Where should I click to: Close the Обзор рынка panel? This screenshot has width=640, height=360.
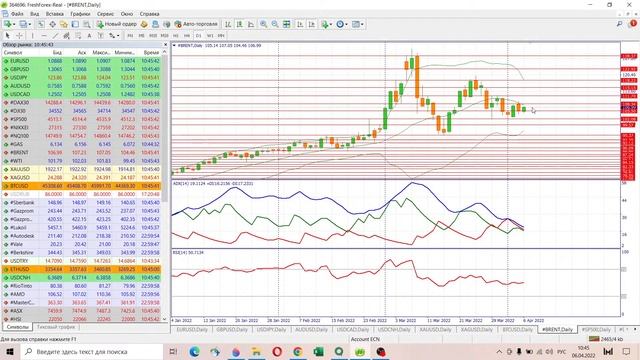(x=165, y=44)
